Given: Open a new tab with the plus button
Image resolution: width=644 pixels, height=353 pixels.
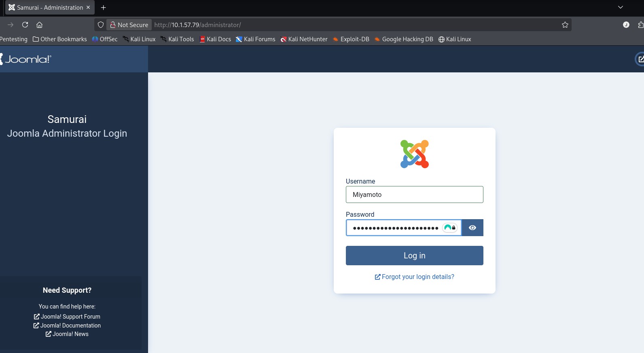Looking at the screenshot, I should [x=104, y=7].
